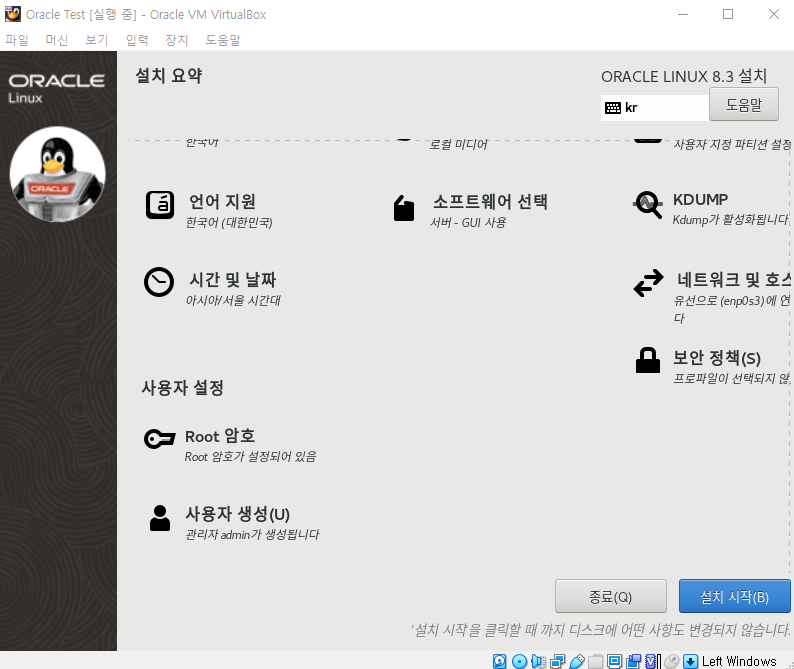Open 네트워크 및 호스트 settings label
Viewport: 794px width, 669px height.
point(734,280)
